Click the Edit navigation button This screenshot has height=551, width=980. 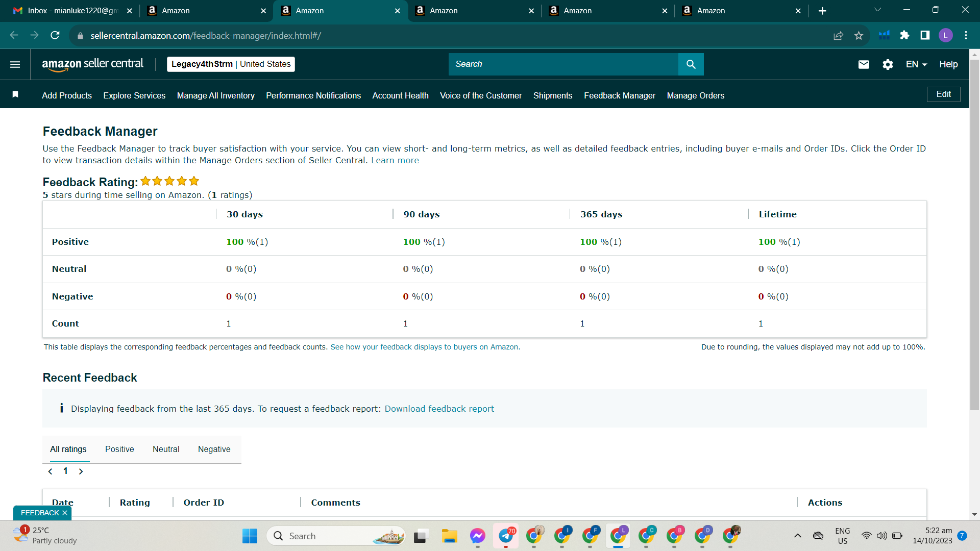(943, 94)
